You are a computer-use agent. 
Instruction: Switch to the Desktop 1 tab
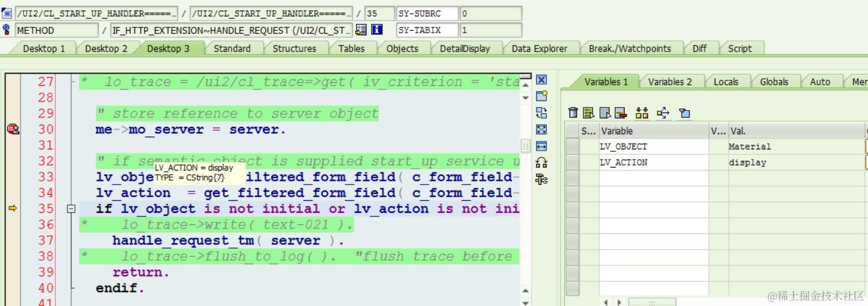[x=44, y=48]
